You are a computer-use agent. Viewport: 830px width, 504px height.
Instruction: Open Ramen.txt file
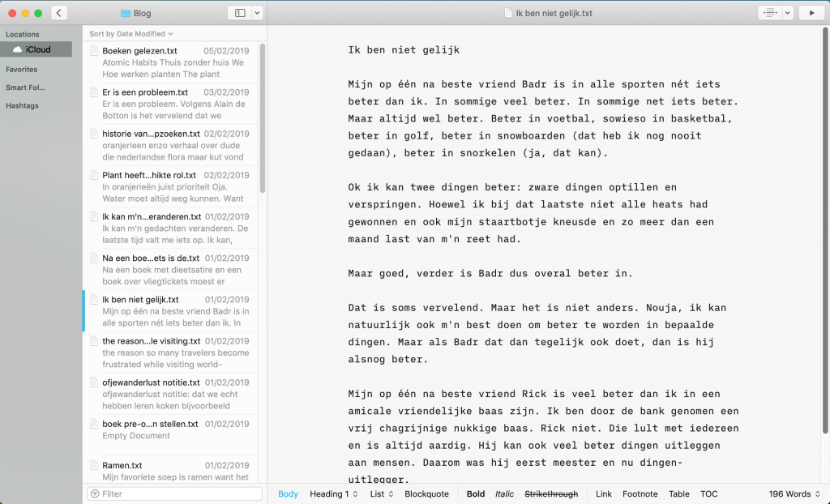click(170, 470)
